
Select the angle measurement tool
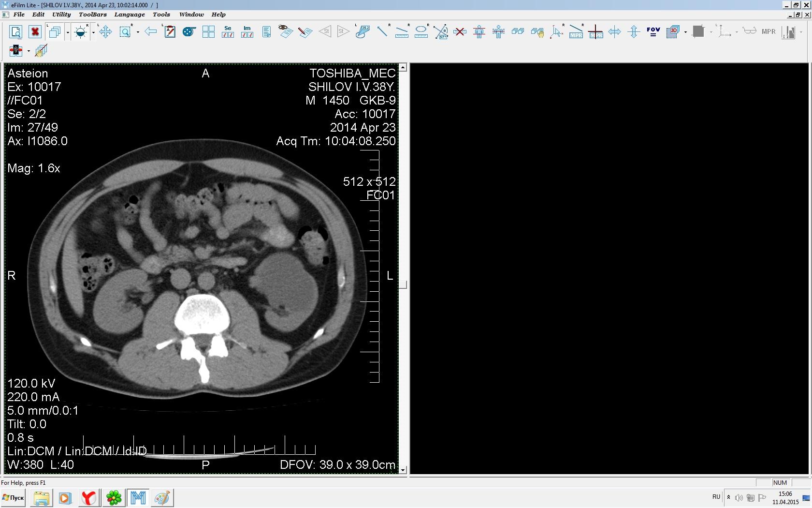click(x=440, y=32)
